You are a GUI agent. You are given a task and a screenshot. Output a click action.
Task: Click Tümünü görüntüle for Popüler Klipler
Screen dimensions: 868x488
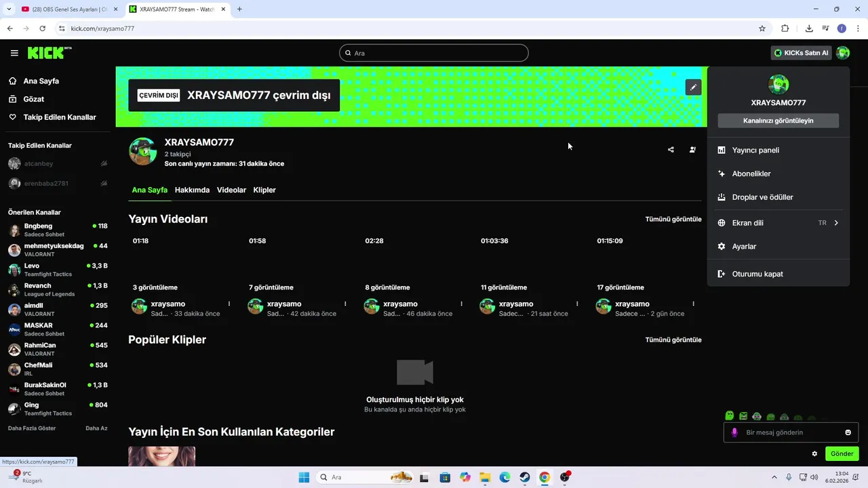(x=673, y=340)
